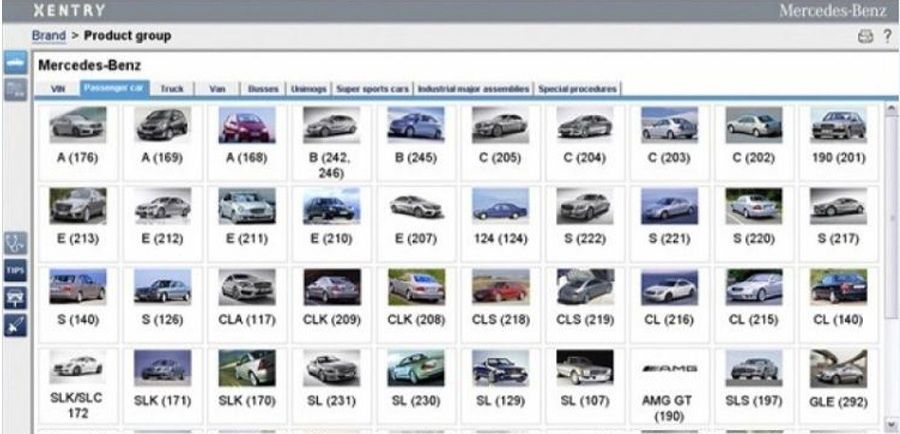Select E (207) model
900x434 pixels.
(416, 223)
